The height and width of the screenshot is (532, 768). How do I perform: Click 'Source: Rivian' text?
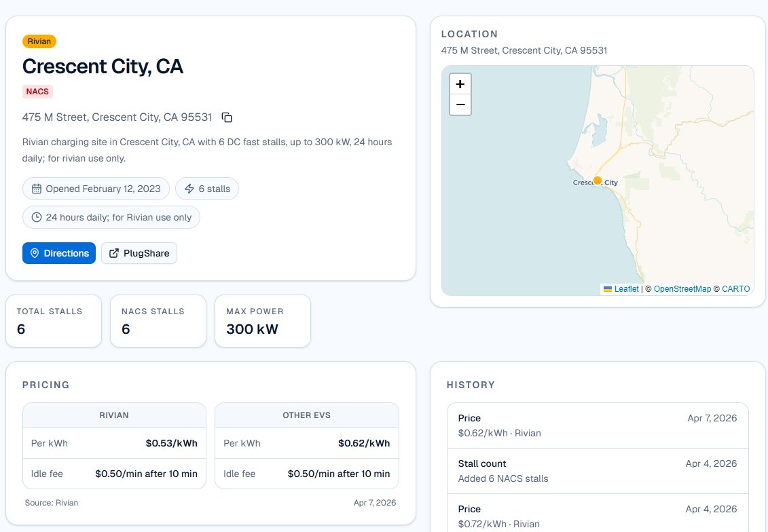tap(52, 503)
